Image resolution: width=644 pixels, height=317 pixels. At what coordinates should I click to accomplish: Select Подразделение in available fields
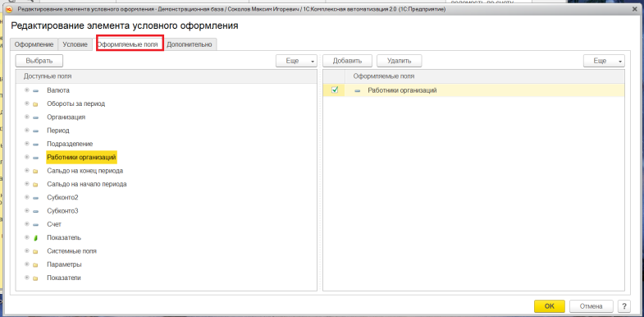(70, 144)
